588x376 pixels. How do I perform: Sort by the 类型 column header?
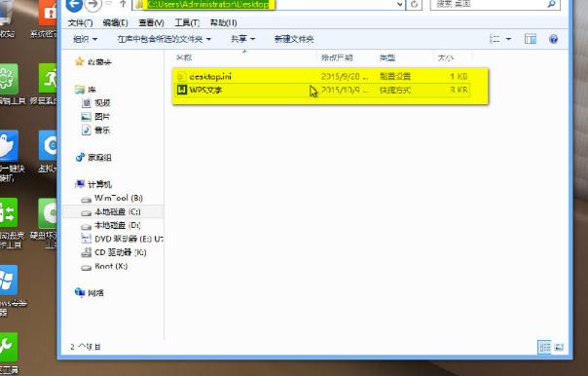(387, 57)
